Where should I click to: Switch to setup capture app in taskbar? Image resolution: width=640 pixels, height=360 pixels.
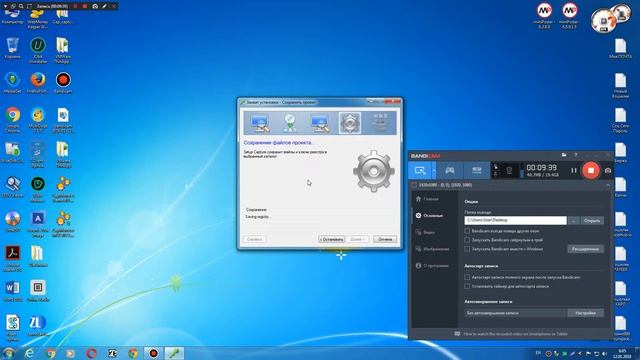point(174,353)
